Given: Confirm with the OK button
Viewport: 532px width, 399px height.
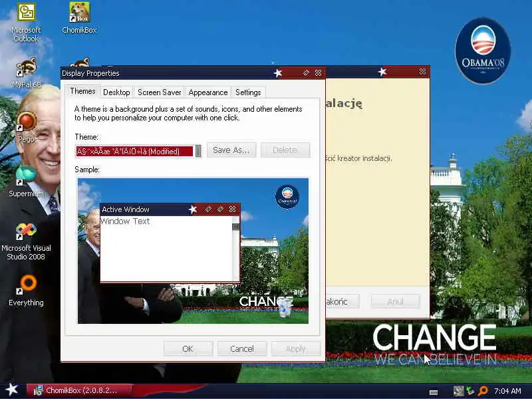Looking at the screenshot, I should click(188, 348).
